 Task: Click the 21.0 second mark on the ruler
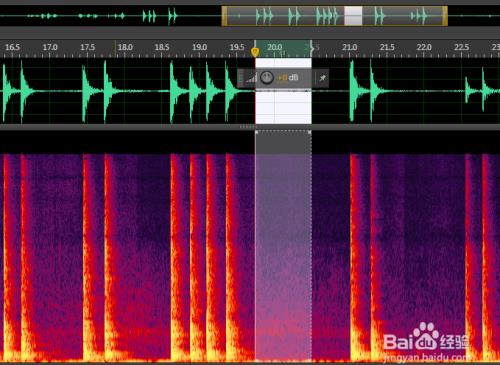coord(349,47)
